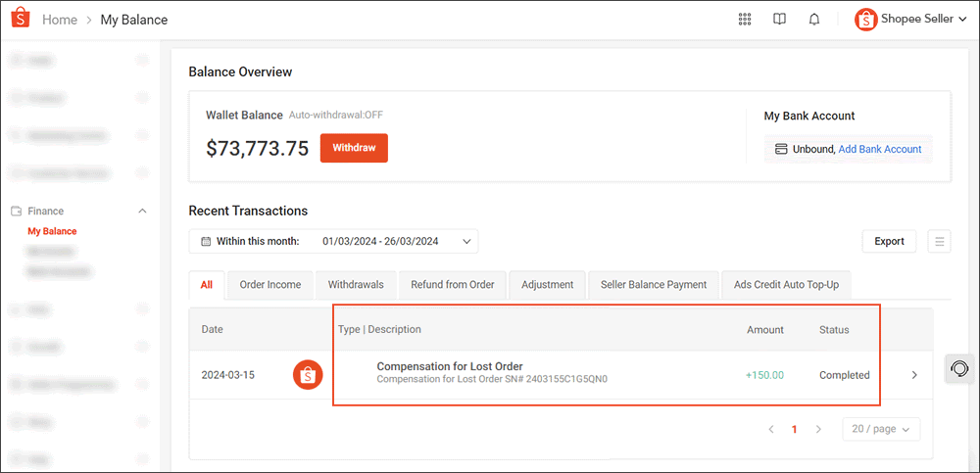Click the Withdraw button
Viewport: 980px width, 473px height.
click(354, 148)
